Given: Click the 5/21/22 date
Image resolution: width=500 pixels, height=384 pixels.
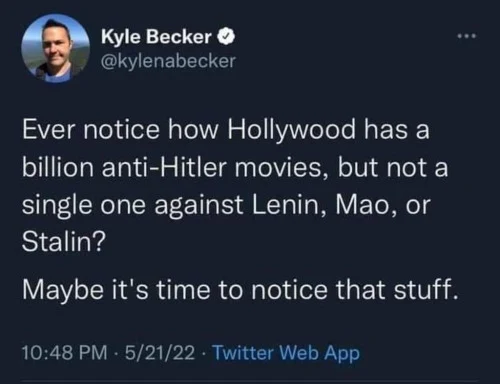Looking at the screenshot, I should click(x=160, y=353).
